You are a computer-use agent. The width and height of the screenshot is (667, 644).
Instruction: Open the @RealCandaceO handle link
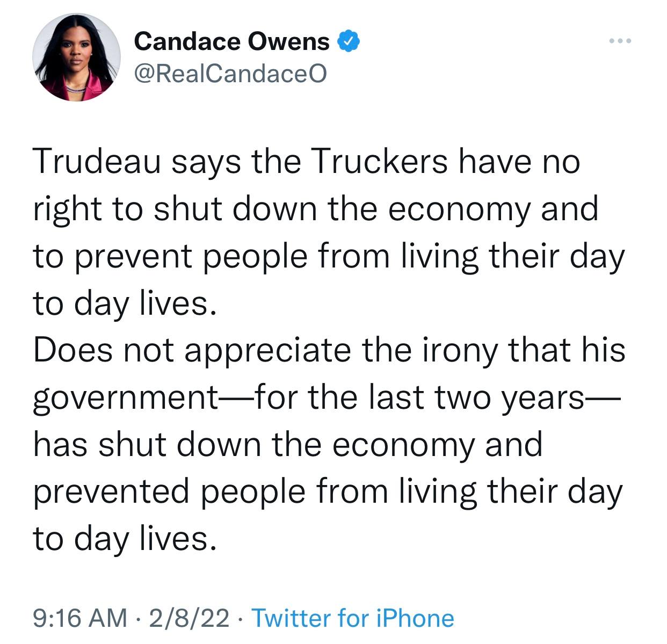(230, 74)
